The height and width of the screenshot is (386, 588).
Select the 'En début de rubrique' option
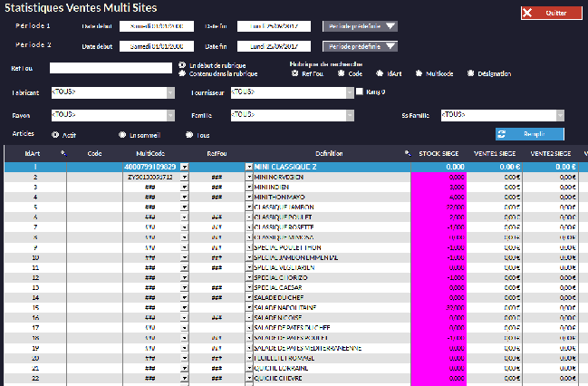point(182,64)
